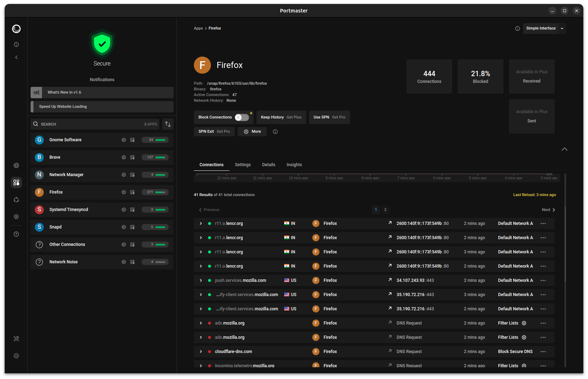Click Gnome Software's settings grid icon

(x=132, y=140)
